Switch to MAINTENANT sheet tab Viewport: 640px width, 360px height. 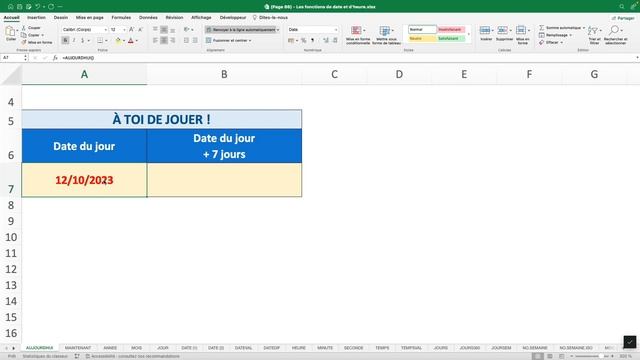(78, 348)
